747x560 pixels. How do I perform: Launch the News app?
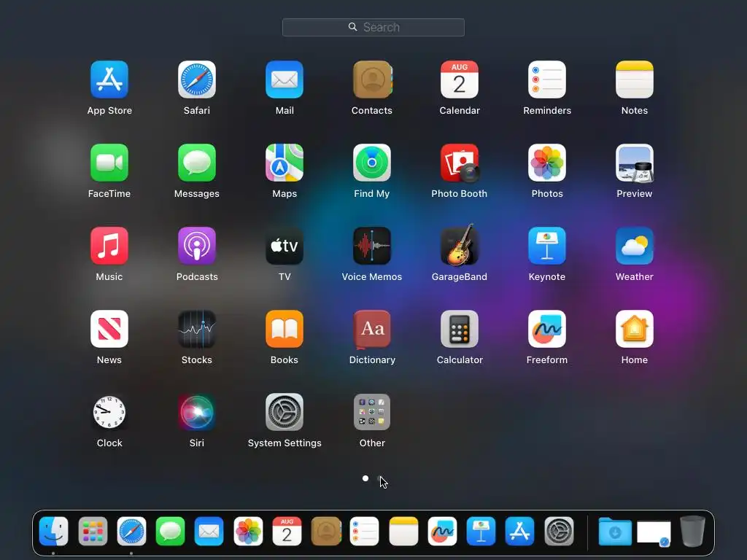pos(109,329)
